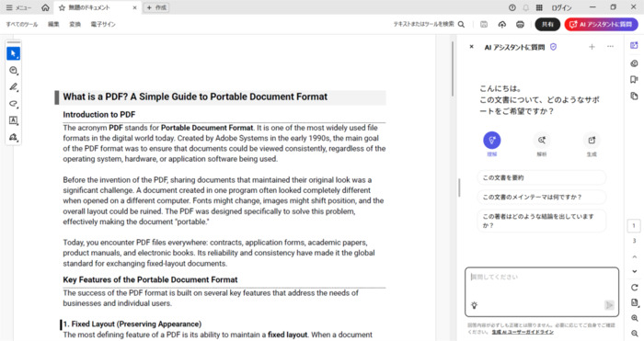Click suggestion この文書を要約
644x341 pixels.
click(x=541, y=177)
